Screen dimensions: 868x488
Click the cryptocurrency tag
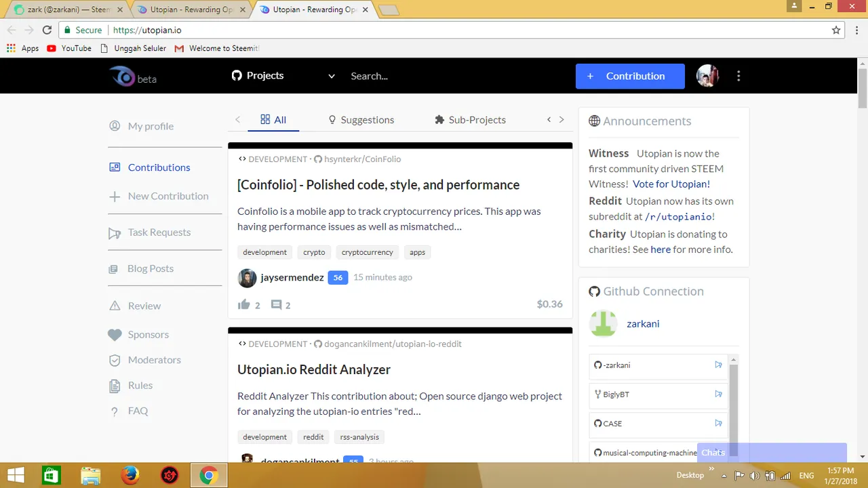(x=367, y=252)
